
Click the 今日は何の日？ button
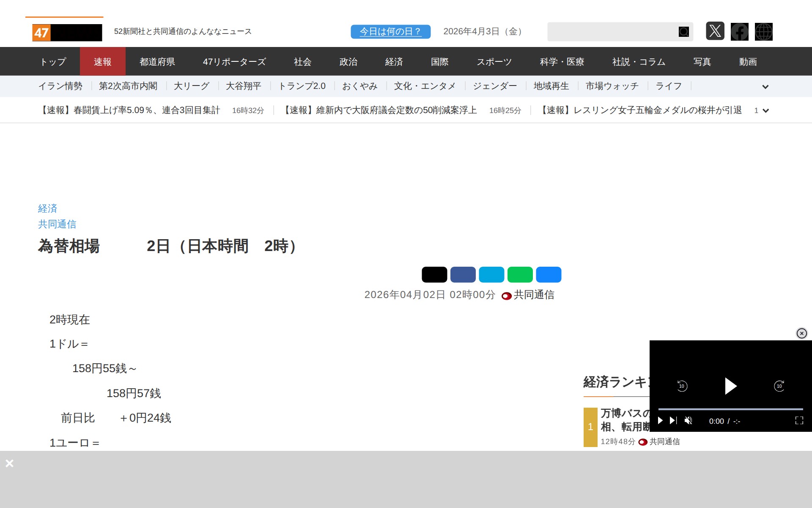coord(390,32)
